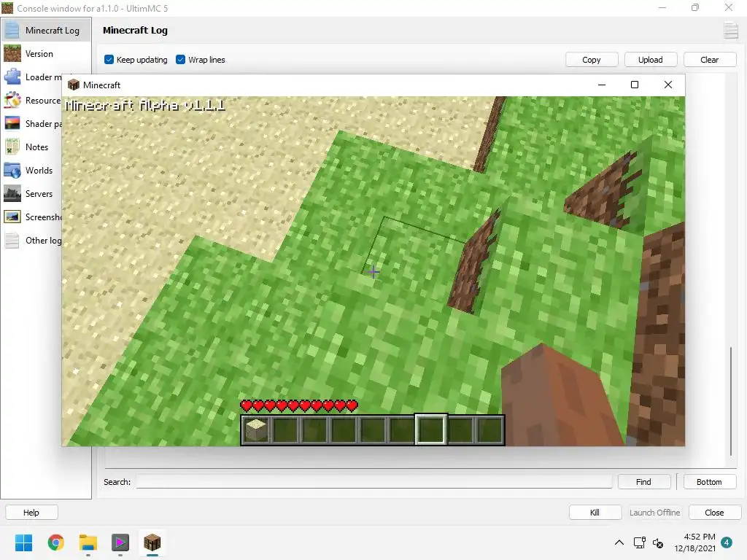Copy the log contents
This screenshot has height=560, width=747.
click(591, 60)
